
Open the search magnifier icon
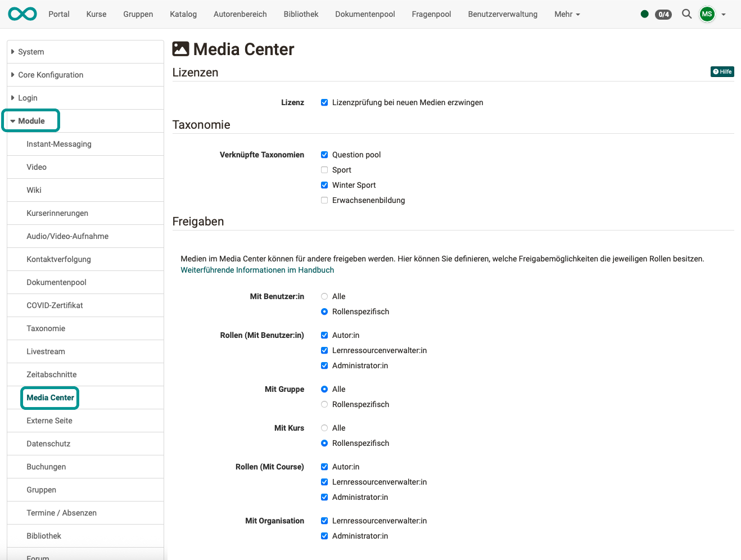(x=686, y=14)
